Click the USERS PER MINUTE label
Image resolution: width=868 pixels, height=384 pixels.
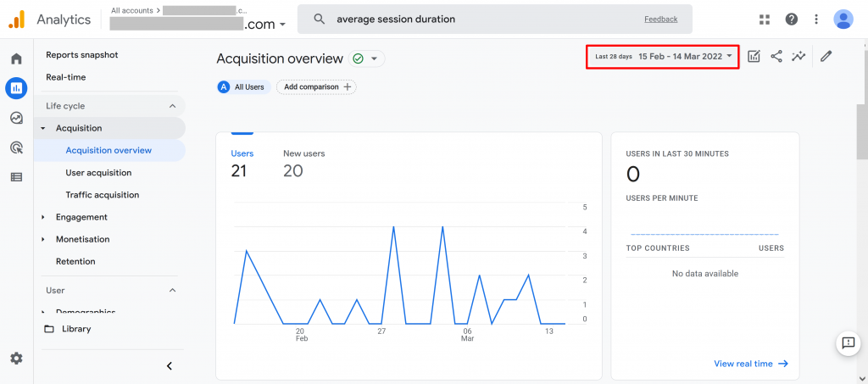click(662, 198)
